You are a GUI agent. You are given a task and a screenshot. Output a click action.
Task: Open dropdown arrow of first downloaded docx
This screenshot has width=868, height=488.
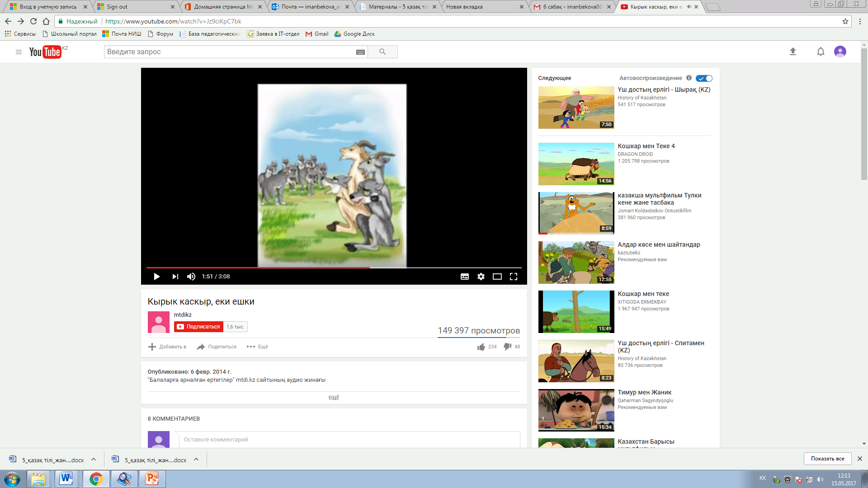[94, 459]
